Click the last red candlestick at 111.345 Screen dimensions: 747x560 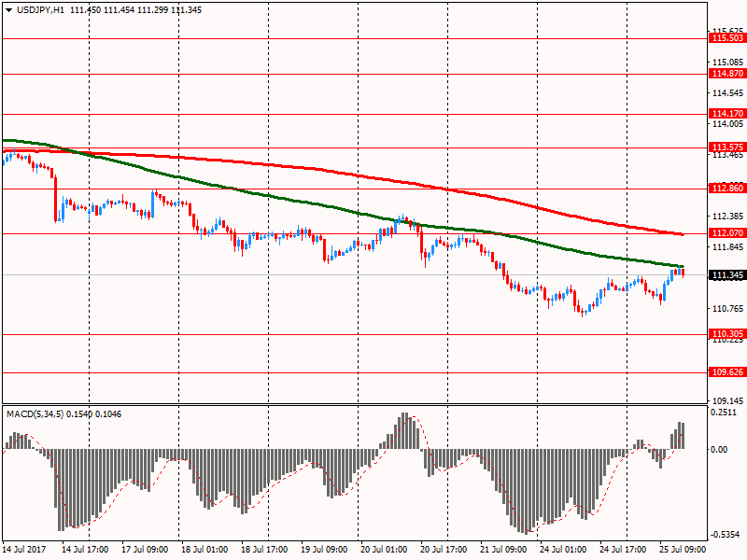pyautogui.click(x=684, y=273)
